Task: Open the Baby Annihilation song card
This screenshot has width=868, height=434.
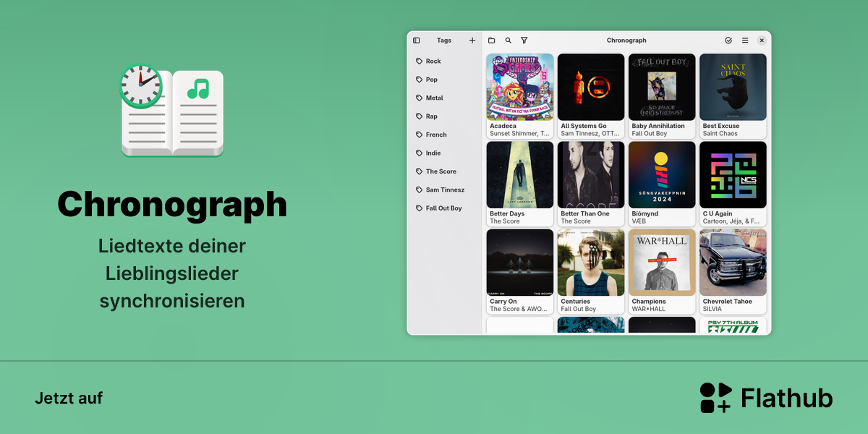Action: pyautogui.click(x=662, y=96)
